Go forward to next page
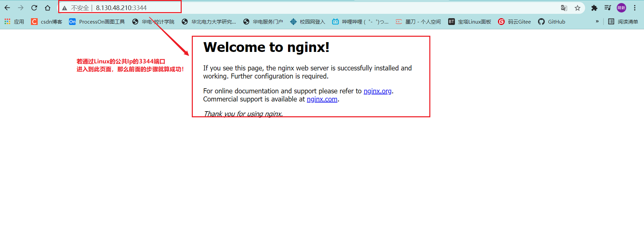The height and width of the screenshot is (241, 644). 21,8
